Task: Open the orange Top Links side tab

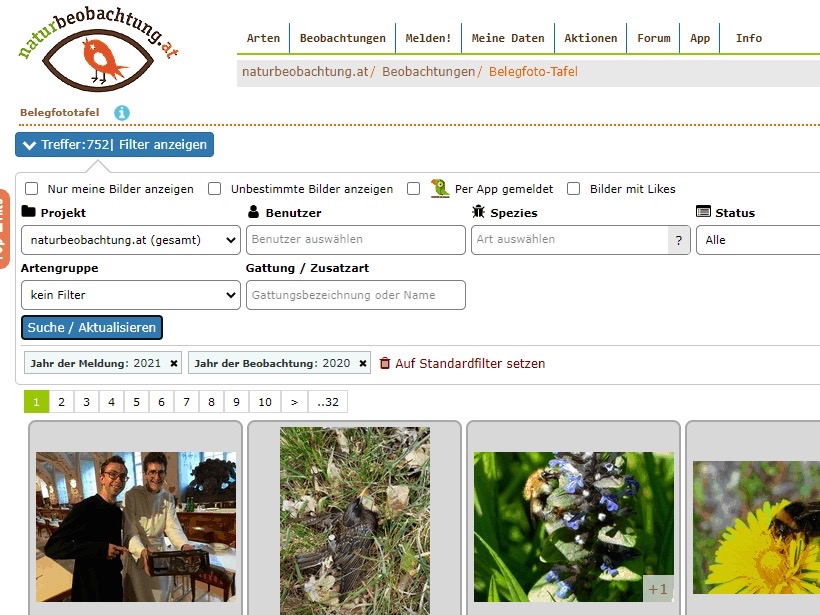Action: point(4,229)
